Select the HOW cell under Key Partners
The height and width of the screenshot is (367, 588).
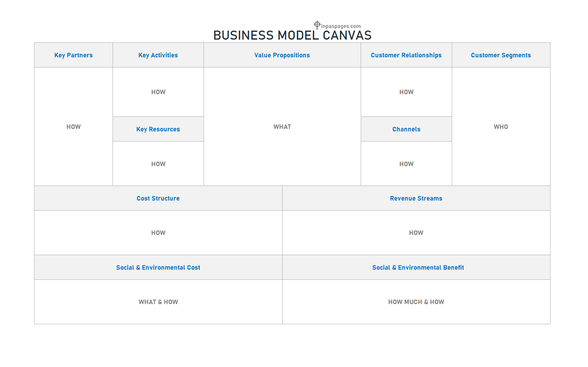coord(73,127)
